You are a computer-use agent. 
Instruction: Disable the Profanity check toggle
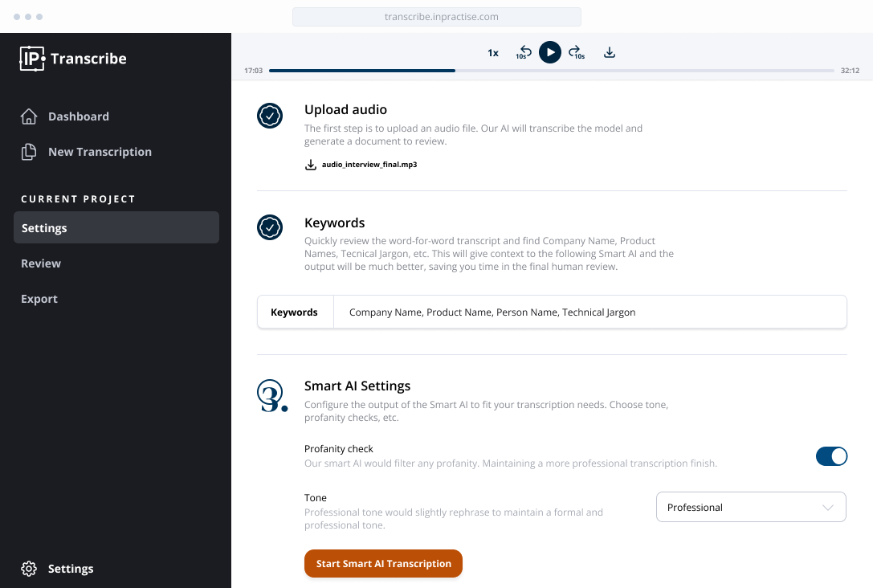click(832, 456)
